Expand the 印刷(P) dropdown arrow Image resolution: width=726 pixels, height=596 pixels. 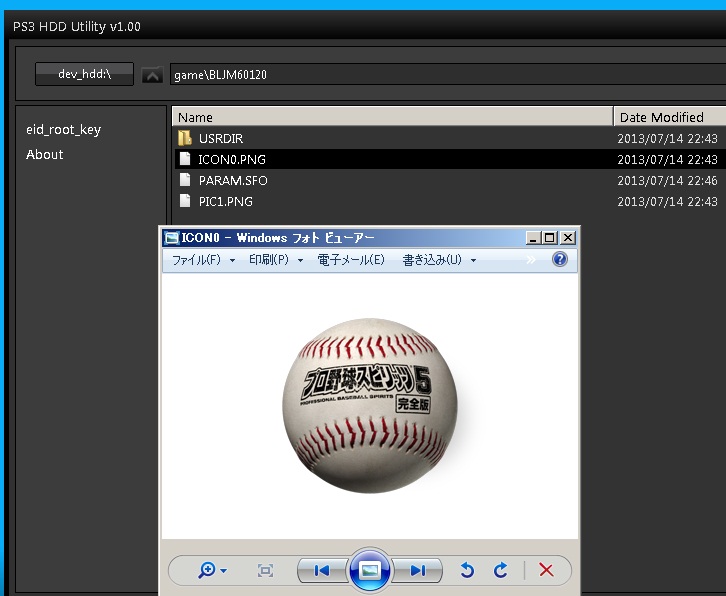point(300,261)
